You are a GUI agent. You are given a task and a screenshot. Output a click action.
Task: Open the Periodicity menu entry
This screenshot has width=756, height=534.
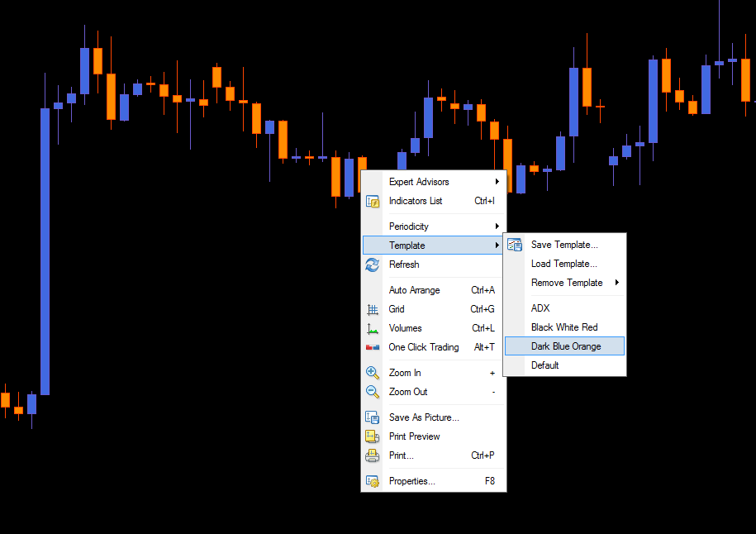coord(434,226)
